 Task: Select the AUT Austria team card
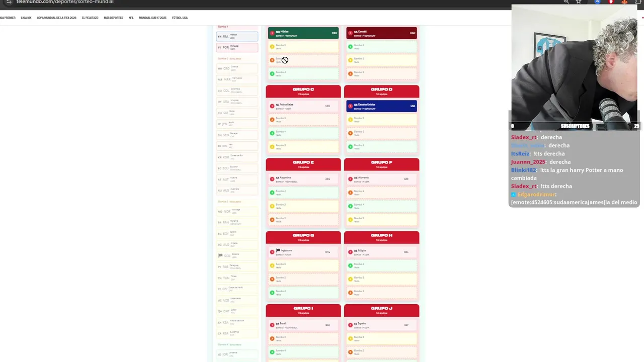pos(237,179)
